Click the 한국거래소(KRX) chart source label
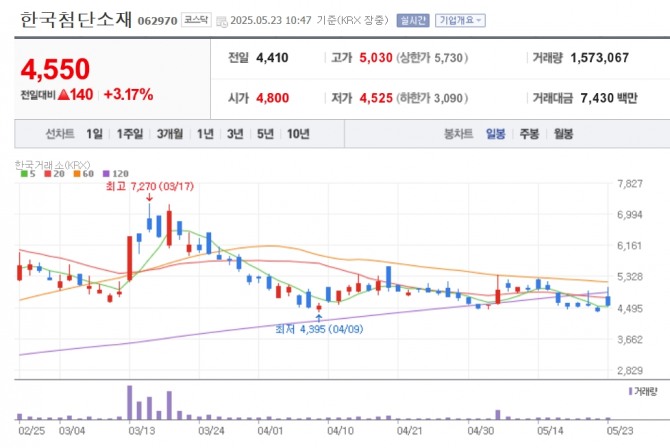Screen dimensions: 670x448 pyautogui.click(x=53, y=165)
